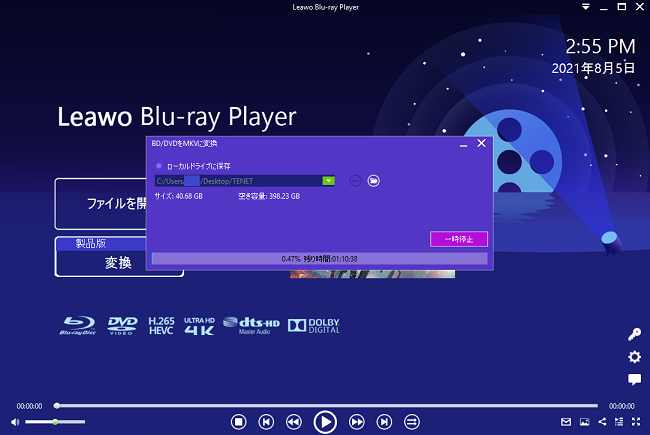Click the DVD Video logo
Screen dimensions: 650x435
point(122,326)
